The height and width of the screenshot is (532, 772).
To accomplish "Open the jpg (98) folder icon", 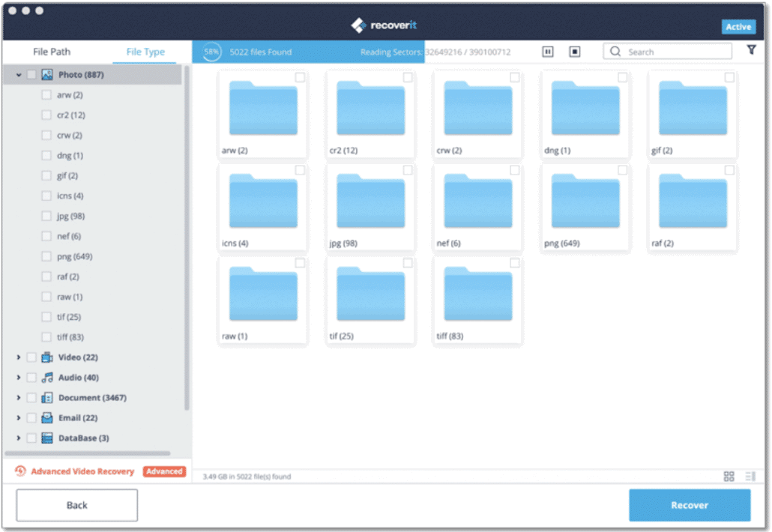I will pyautogui.click(x=370, y=202).
